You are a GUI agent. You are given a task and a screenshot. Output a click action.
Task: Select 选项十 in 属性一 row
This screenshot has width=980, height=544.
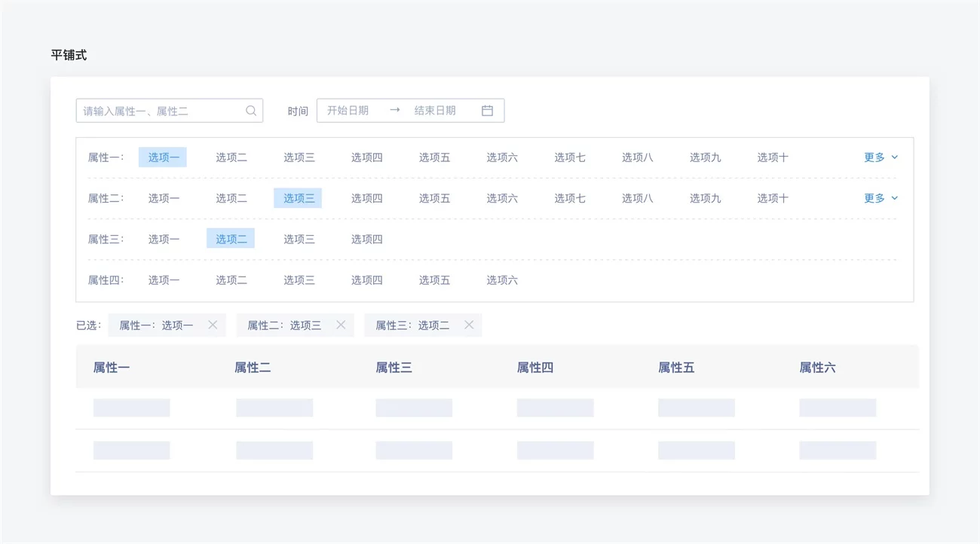click(773, 157)
